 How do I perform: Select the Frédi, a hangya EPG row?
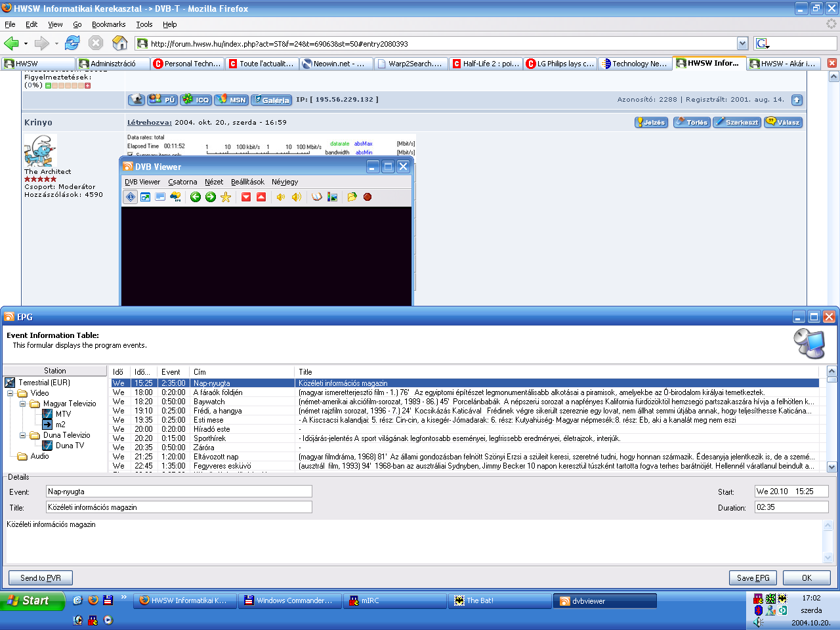pyautogui.click(x=464, y=411)
